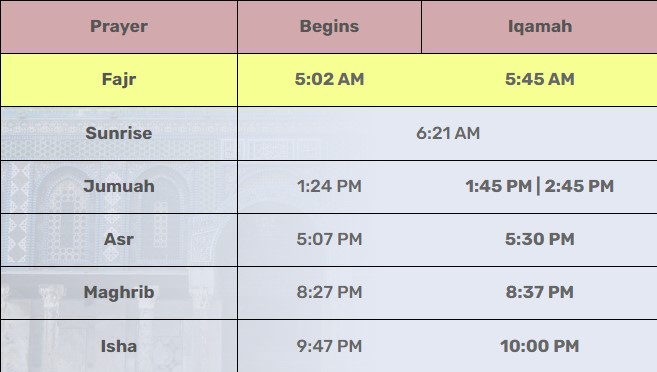Click Isha iqamah time 10:00 PM
Image resolution: width=657 pixels, height=372 pixels.
pos(540,346)
